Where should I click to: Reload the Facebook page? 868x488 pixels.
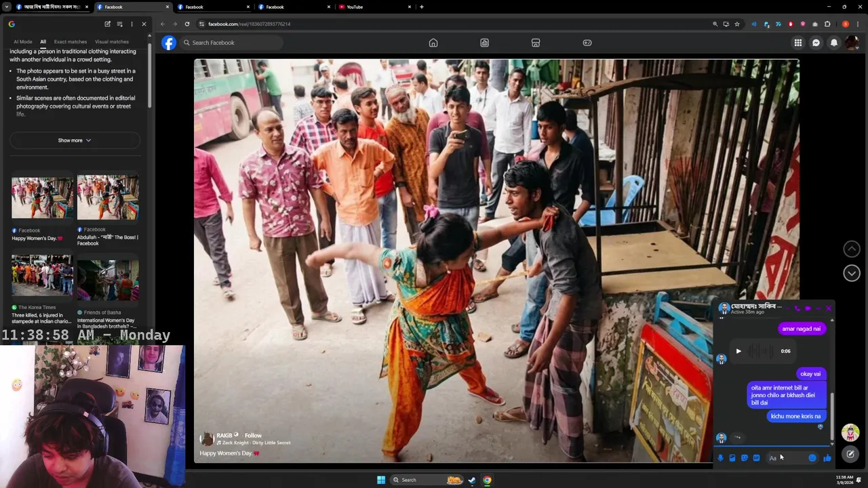pyautogui.click(x=187, y=24)
